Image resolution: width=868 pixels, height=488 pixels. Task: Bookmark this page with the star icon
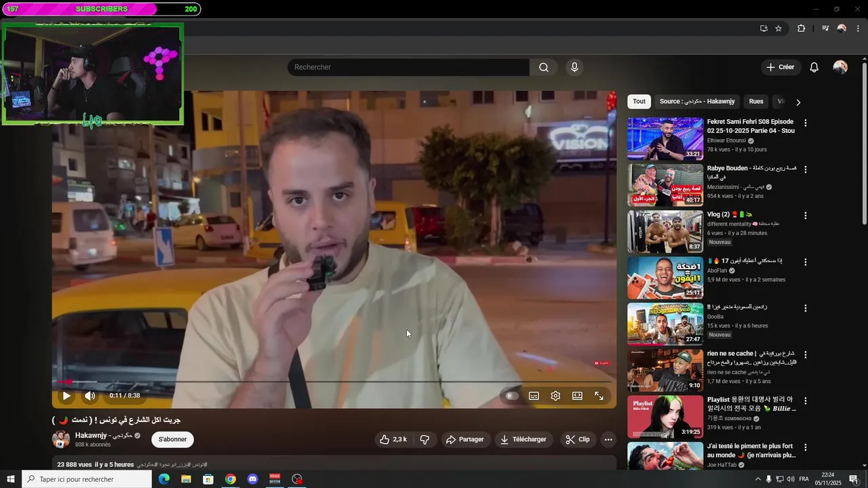(x=778, y=28)
